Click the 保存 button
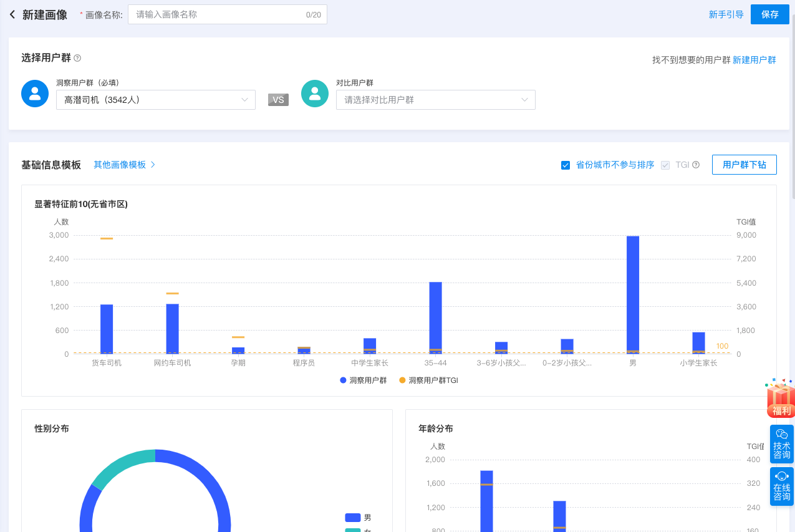 click(770, 14)
